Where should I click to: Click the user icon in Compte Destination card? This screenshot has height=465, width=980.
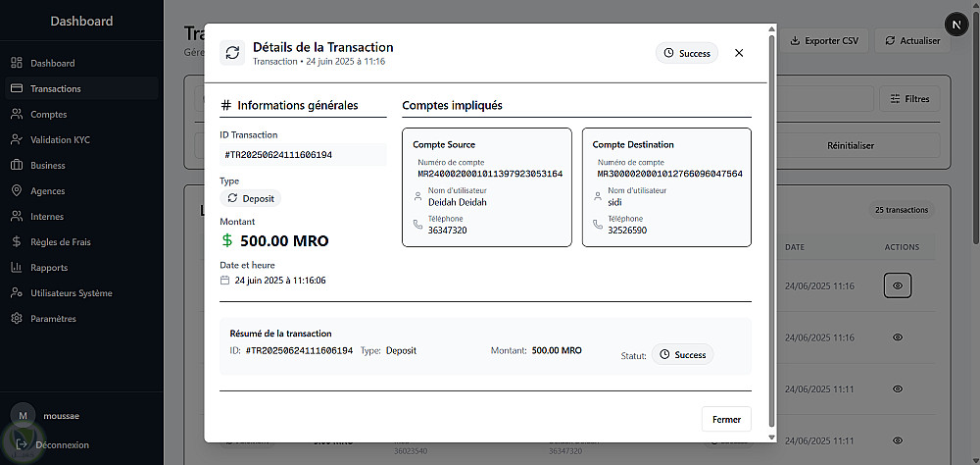(x=598, y=196)
